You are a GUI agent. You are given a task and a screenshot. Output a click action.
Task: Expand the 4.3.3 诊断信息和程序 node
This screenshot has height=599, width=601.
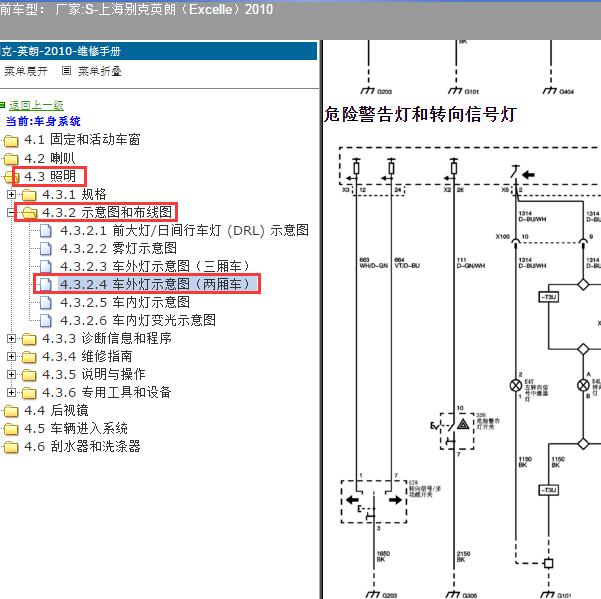[x=11, y=338]
